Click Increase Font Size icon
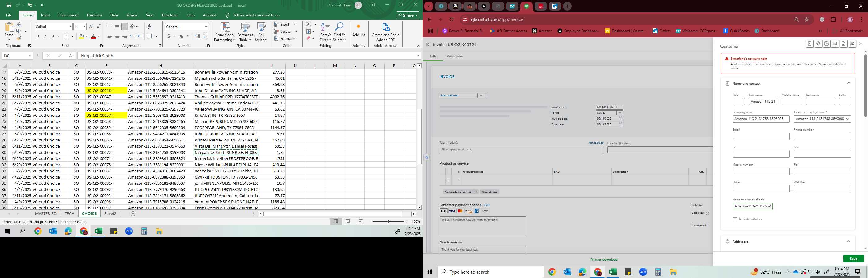Image resolution: width=868 pixels, height=278 pixels. (91, 27)
